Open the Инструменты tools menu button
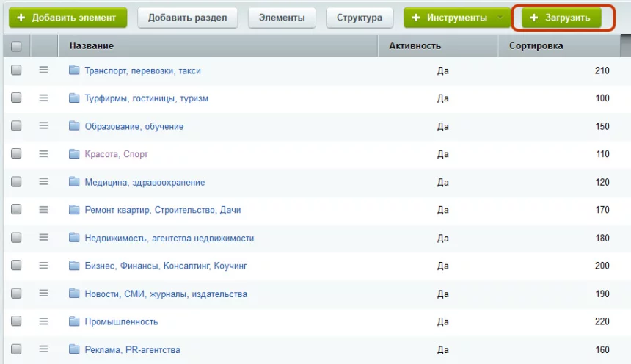Screen dimensions: 631x364 pyautogui.click(x=449, y=18)
